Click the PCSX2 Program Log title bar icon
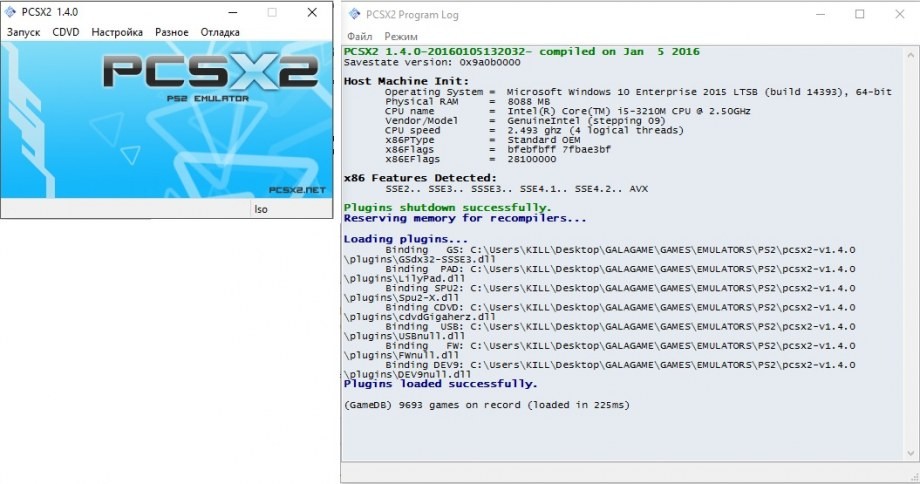This screenshot has height=484, width=920. (x=355, y=14)
